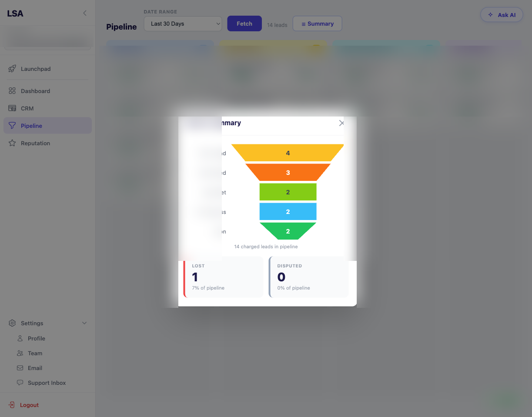Click the orange funnel segment showing 3
The width and height of the screenshot is (532, 417).
[288, 173]
